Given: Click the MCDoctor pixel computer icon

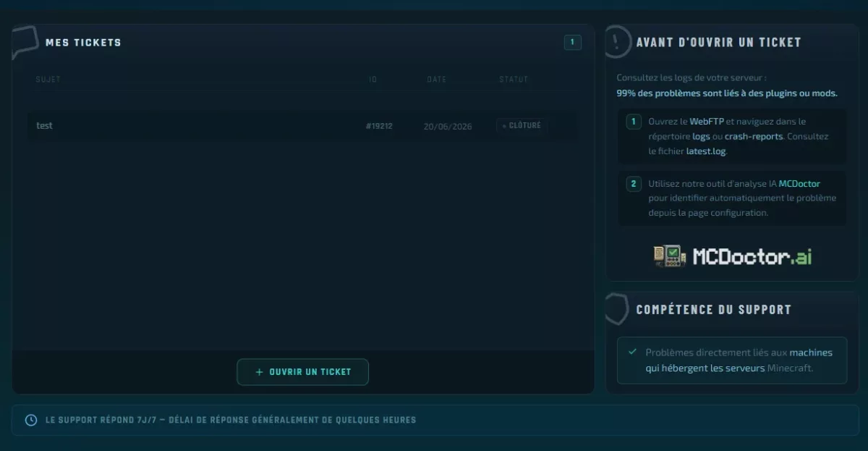Looking at the screenshot, I should (x=670, y=256).
